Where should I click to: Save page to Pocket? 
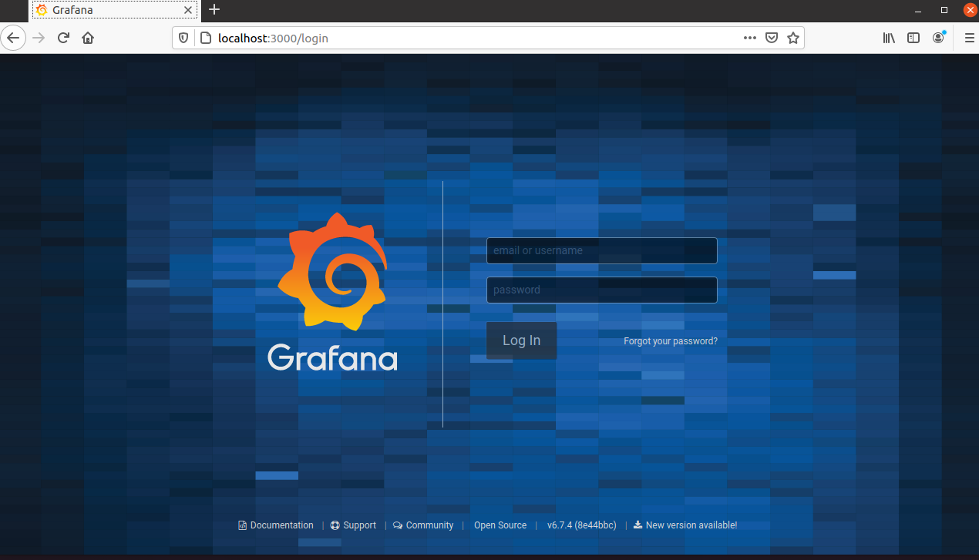pyautogui.click(x=772, y=38)
